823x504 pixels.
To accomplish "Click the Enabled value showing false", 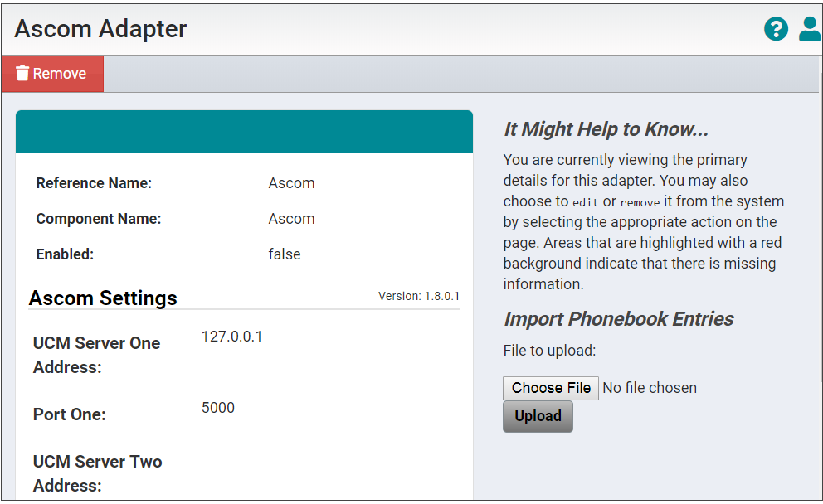I will [285, 254].
